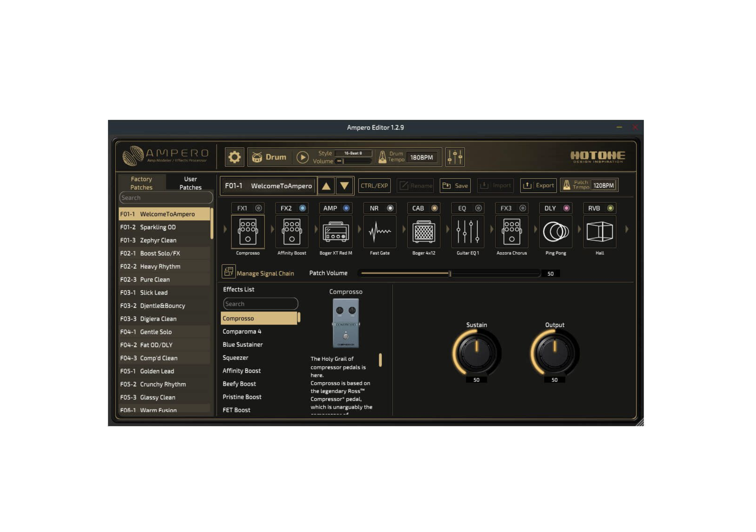Select the Compresso pedal in the FX1 slot

247,232
